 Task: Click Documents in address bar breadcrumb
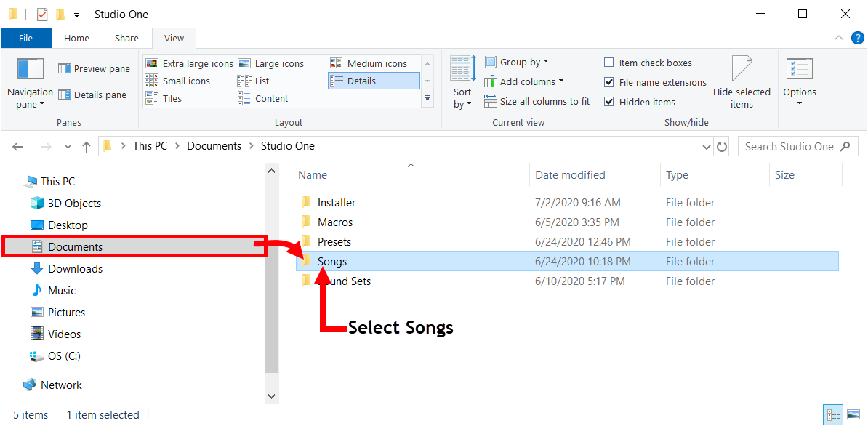click(x=214, y=146)
